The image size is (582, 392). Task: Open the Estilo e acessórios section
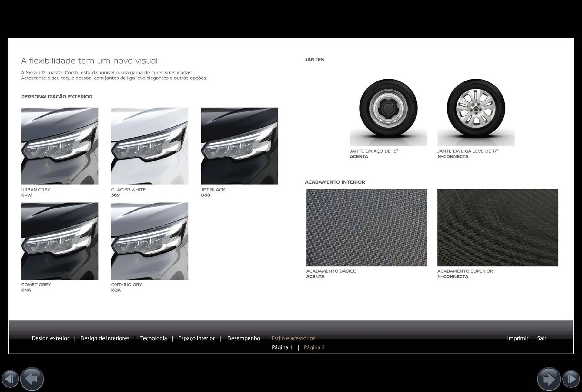(x=293, y=338)
